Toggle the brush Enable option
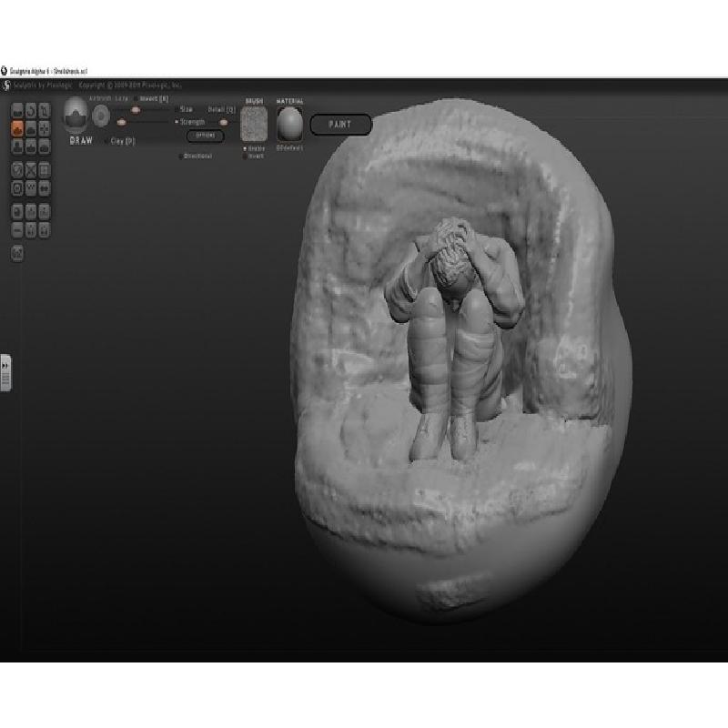Screen dimensions: 728x728 tap(244, 147)
